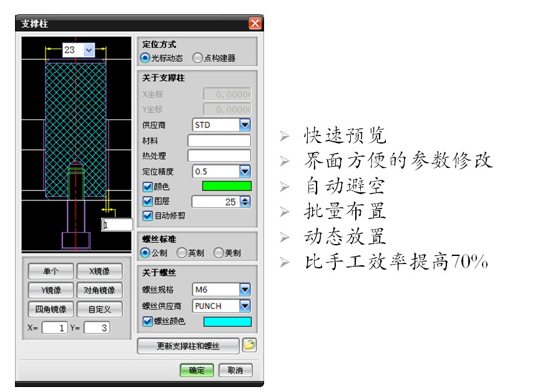Select the 点构建器 positioning option
Screen dimensions: 540x392
tap(198, 58)
